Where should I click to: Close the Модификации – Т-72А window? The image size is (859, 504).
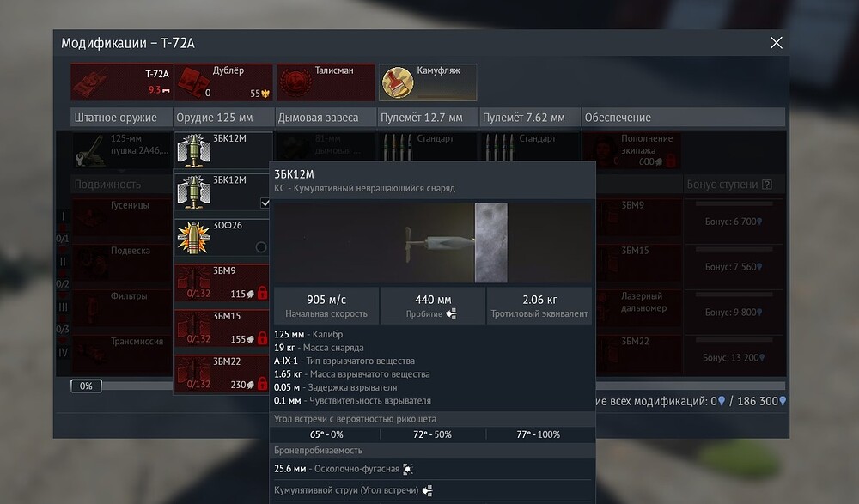coord(776,43)
